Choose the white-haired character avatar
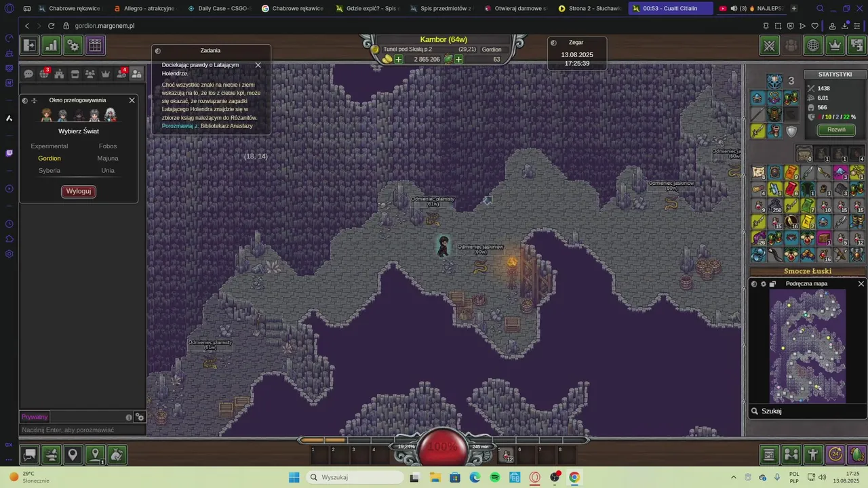This screenshot has width=868, height=488. pos(111,115)
